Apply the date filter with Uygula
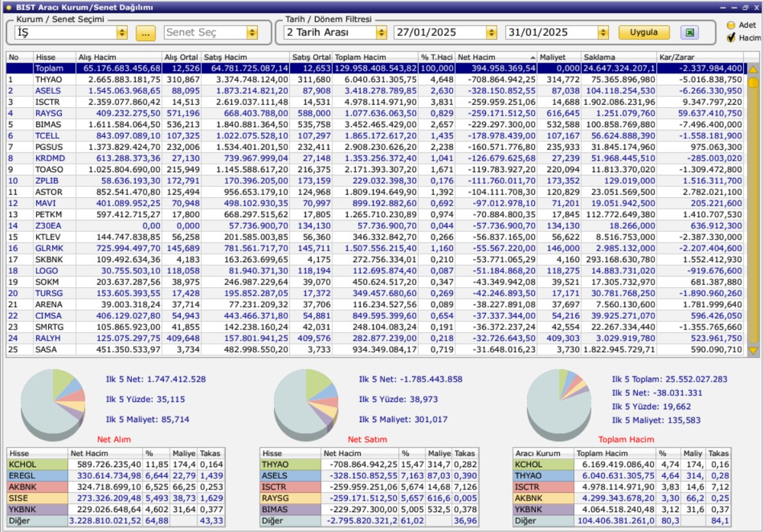Image resolution: width=763 pixels, height=532 pixels. coord(643,33)
